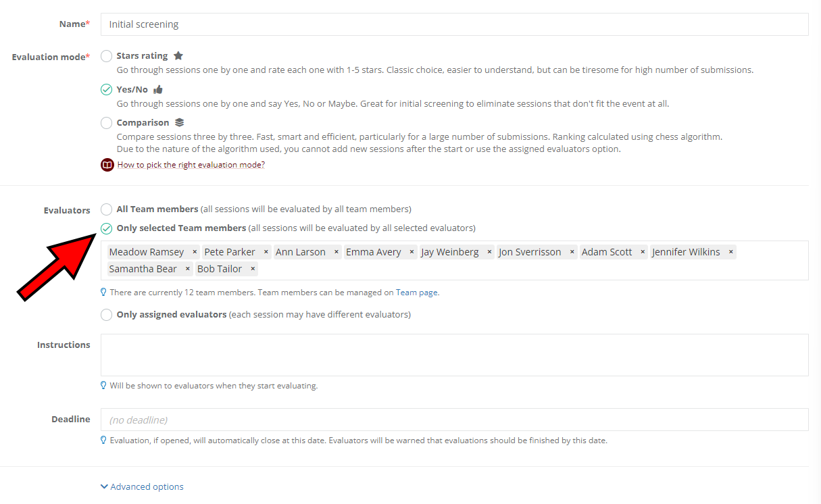Remove Ann Larson from evaluators list

point(337,252)
